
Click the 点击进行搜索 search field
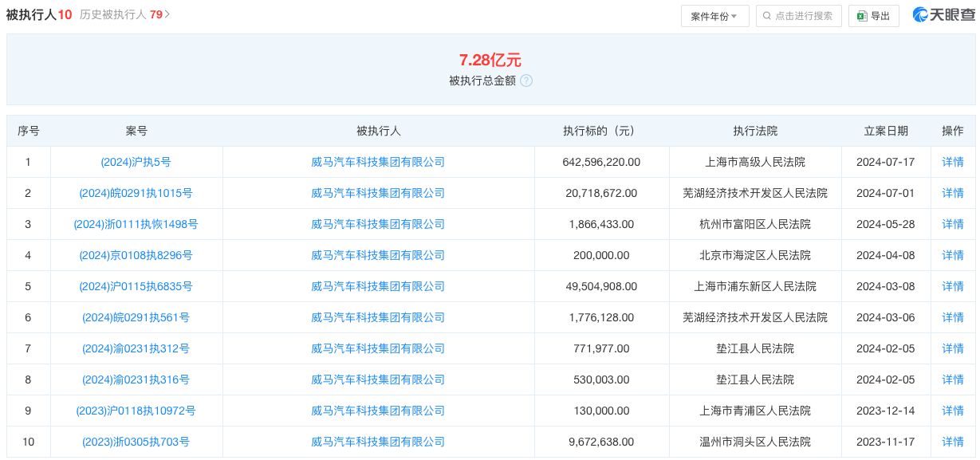coord(798,16)
